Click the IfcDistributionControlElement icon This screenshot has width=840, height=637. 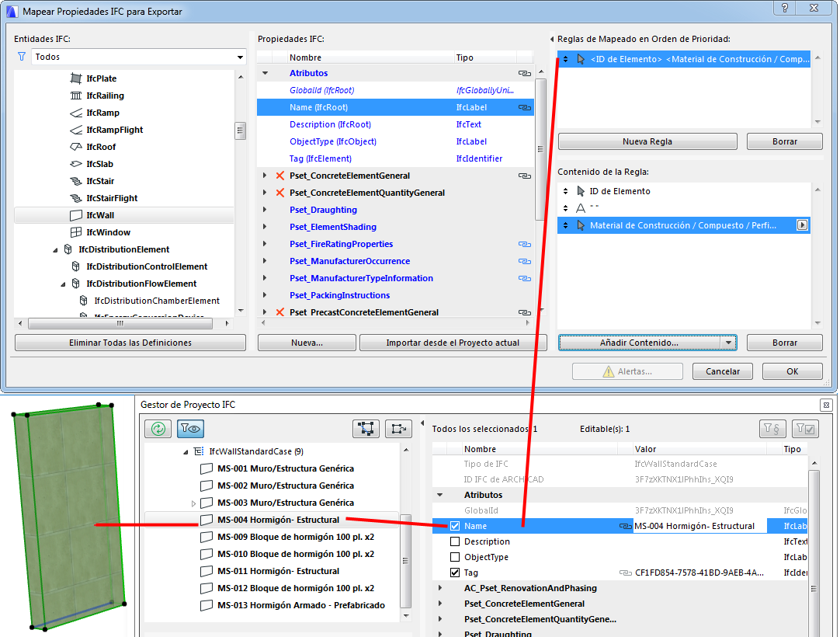[x=76, y=266]
